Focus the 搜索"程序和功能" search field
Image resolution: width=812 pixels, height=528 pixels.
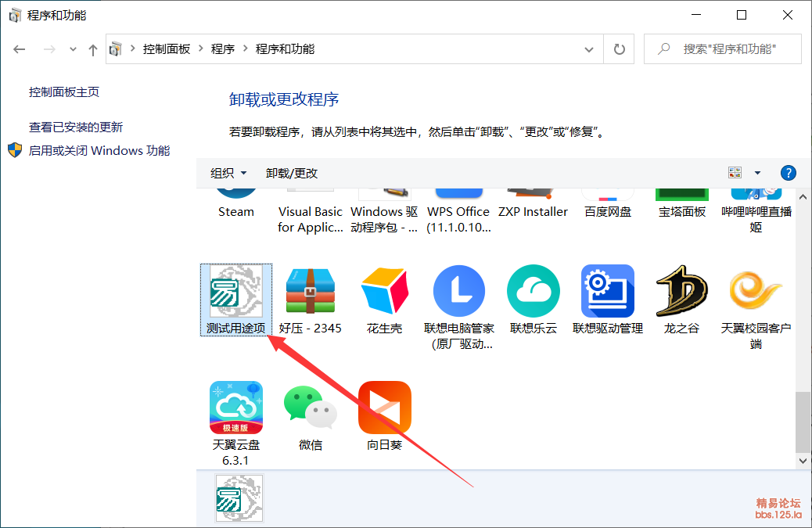point(722,49)
